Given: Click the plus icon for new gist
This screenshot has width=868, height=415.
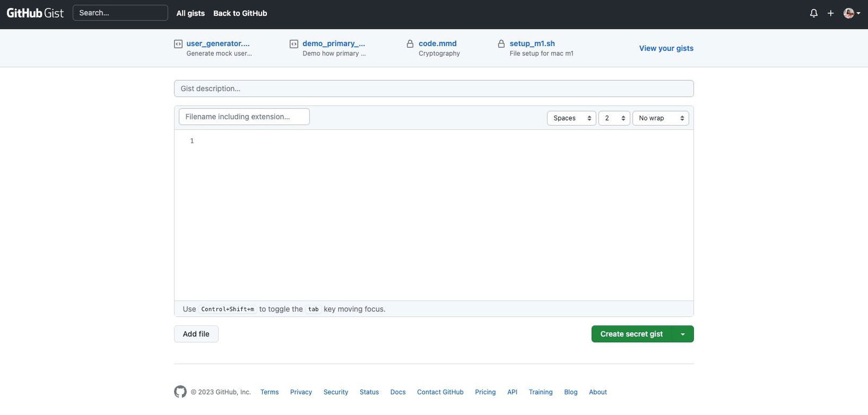Looking at the screenshot, I should tap(831, 13).
